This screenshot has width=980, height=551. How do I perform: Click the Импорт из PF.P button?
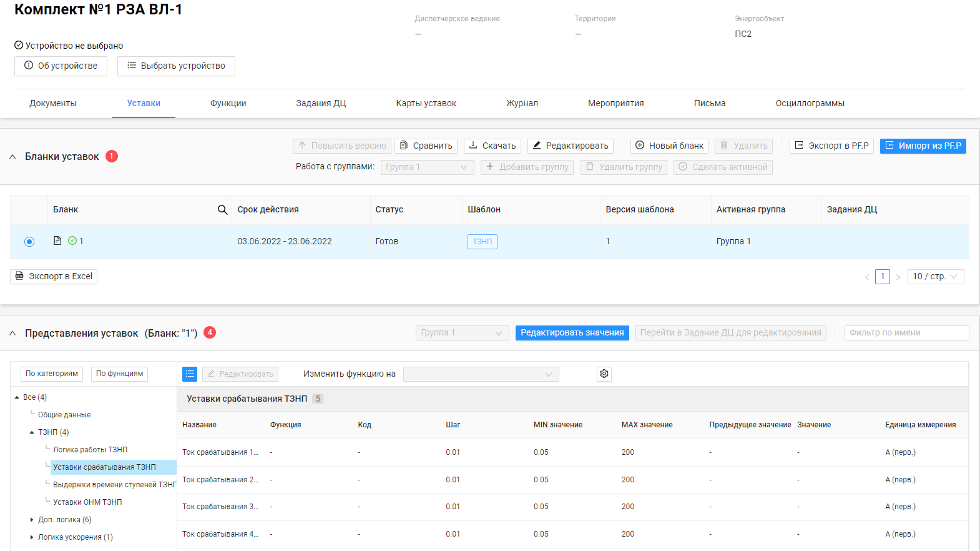coord(923,146)
